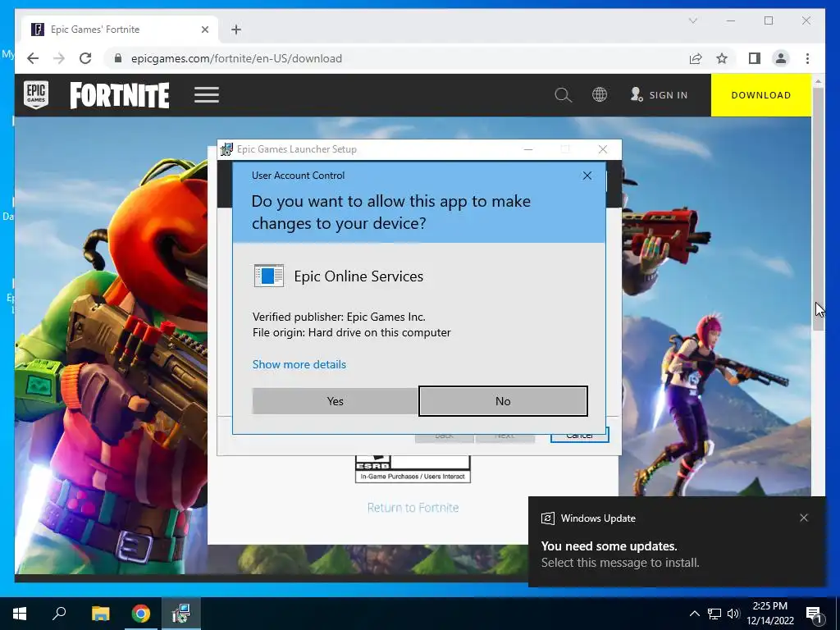Click No in User Account Control

pyautogui.click(x=503, y=400)
